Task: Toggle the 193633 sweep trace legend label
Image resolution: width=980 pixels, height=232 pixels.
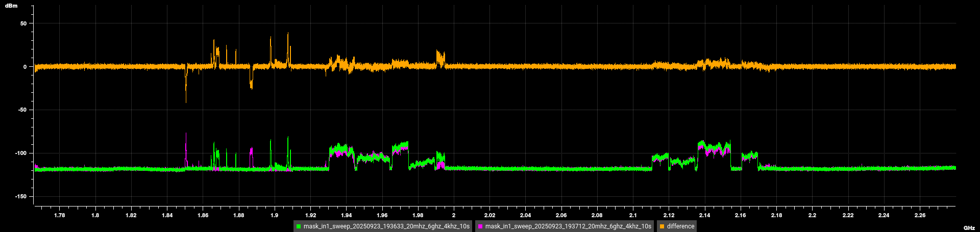Action: [x=386, y=226]
